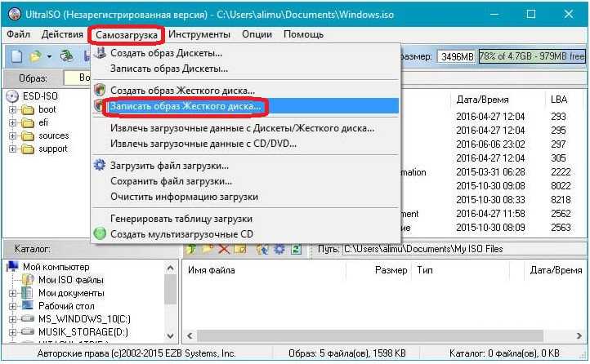Expand the Мои документы node
Viewport: 590px width, 364px height.
tap(12, 293)
